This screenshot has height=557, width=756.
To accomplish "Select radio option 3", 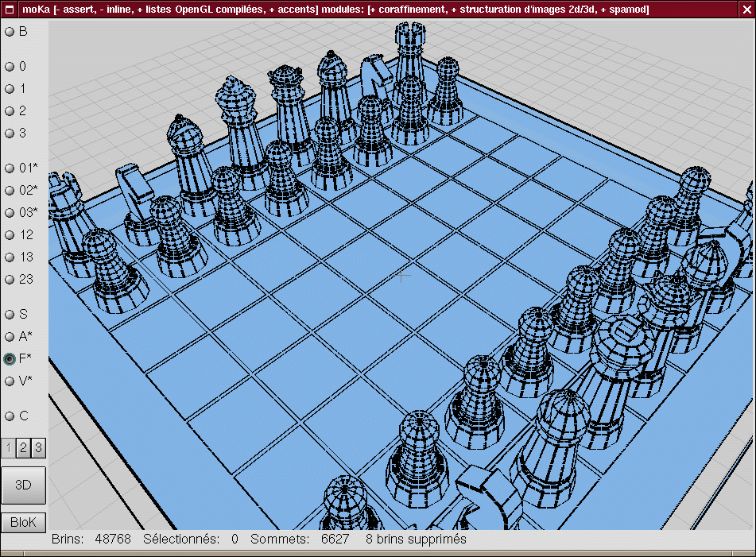I will pyautogui.click(x=10, y=133).
